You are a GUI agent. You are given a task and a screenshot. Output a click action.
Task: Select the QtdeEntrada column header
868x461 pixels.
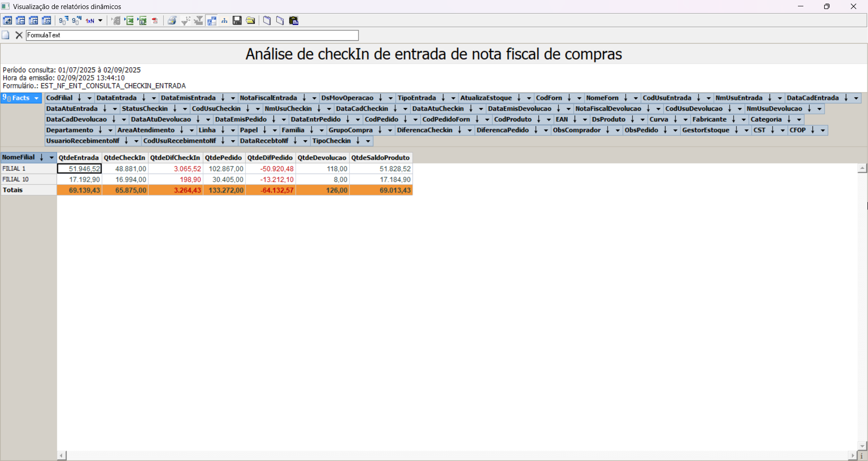[79, 158]
